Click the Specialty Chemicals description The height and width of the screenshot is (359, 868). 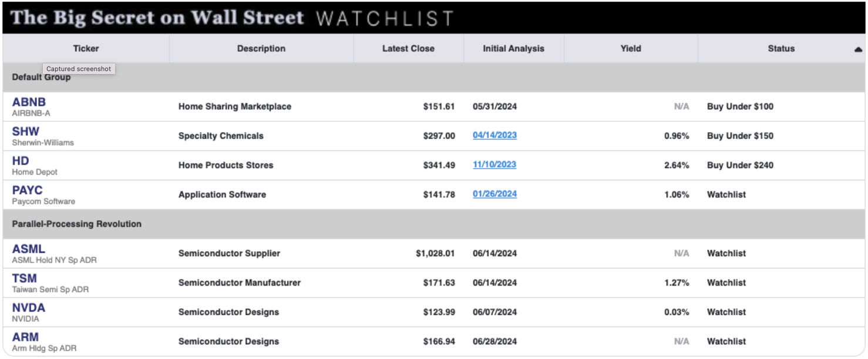221,136
